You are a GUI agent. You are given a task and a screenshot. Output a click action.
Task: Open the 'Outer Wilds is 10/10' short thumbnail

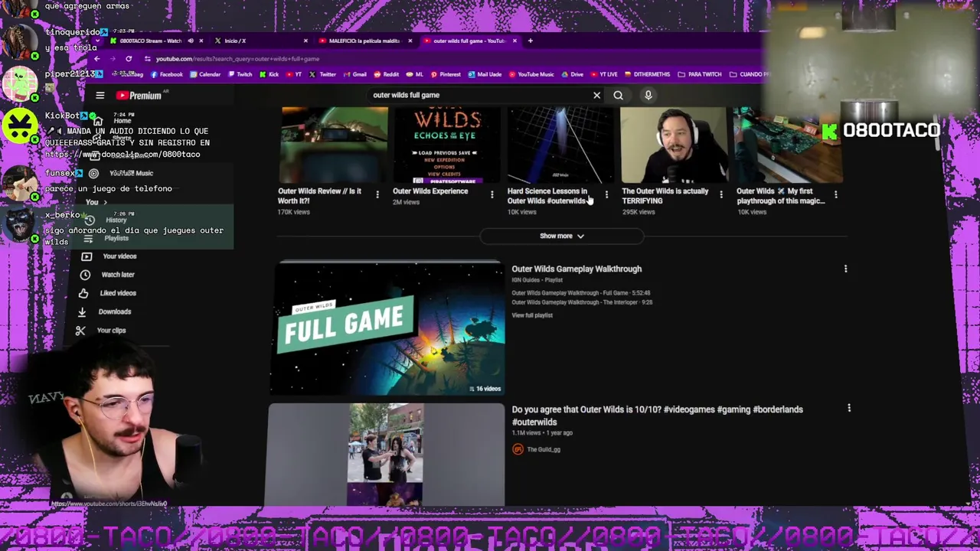pyautogui.click(x=387, y=455)
